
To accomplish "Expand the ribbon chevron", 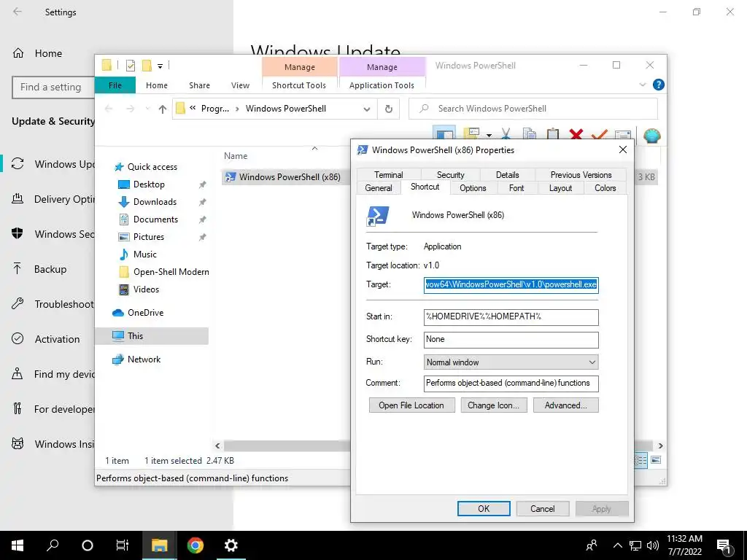I will pyautogui.click(x=642, y=85).
